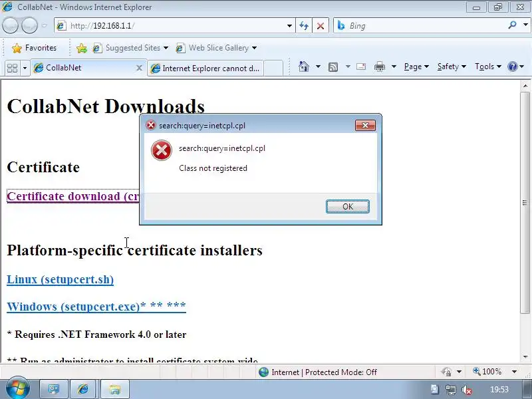Viewport: 532px width, 399px height.
Task: Click the Internet Explorer taskbar icon
Action: (83, 389)
